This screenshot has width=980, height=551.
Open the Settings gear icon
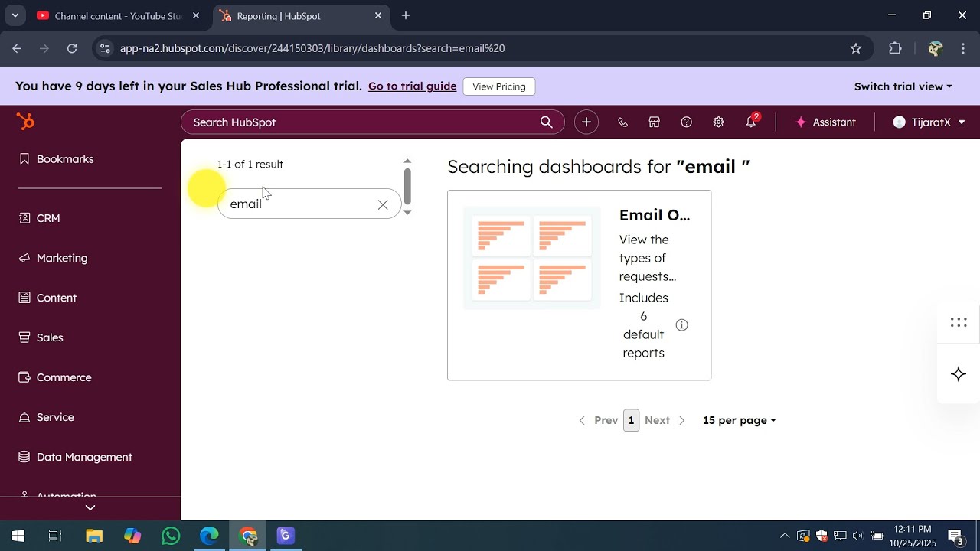click(x=719, y=122)
